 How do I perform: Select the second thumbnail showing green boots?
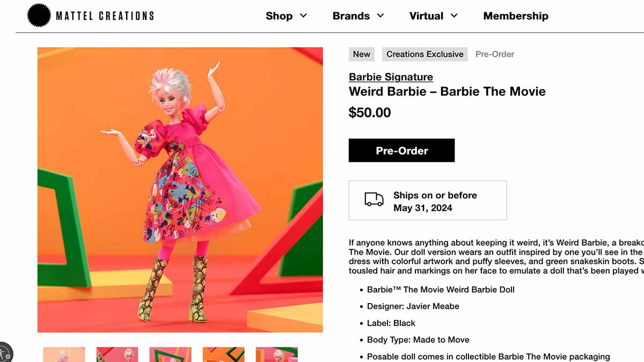pos(117,354)
